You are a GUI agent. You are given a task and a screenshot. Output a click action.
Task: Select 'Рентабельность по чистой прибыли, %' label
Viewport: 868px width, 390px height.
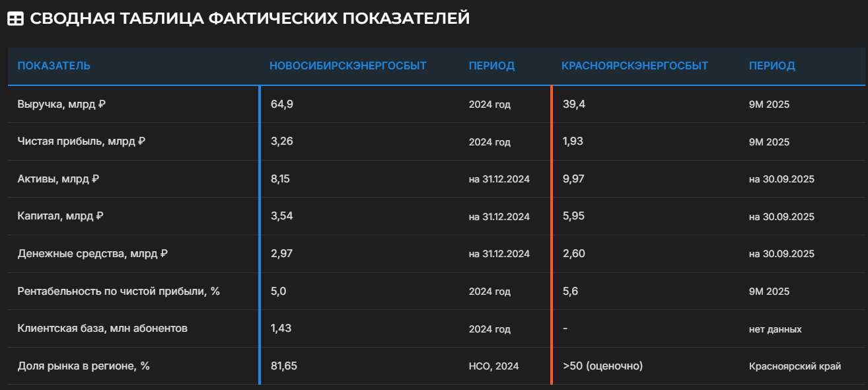pos(118,292)
